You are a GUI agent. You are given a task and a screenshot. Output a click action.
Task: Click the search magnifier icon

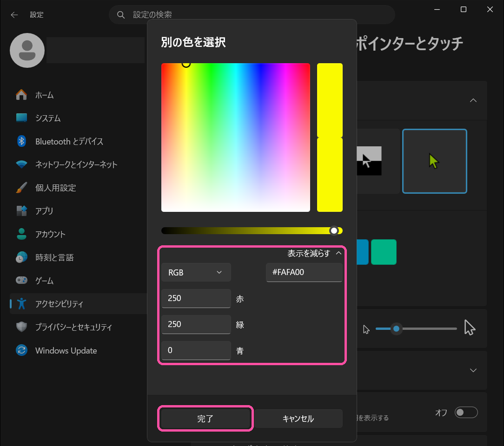[x=121, y=15]
